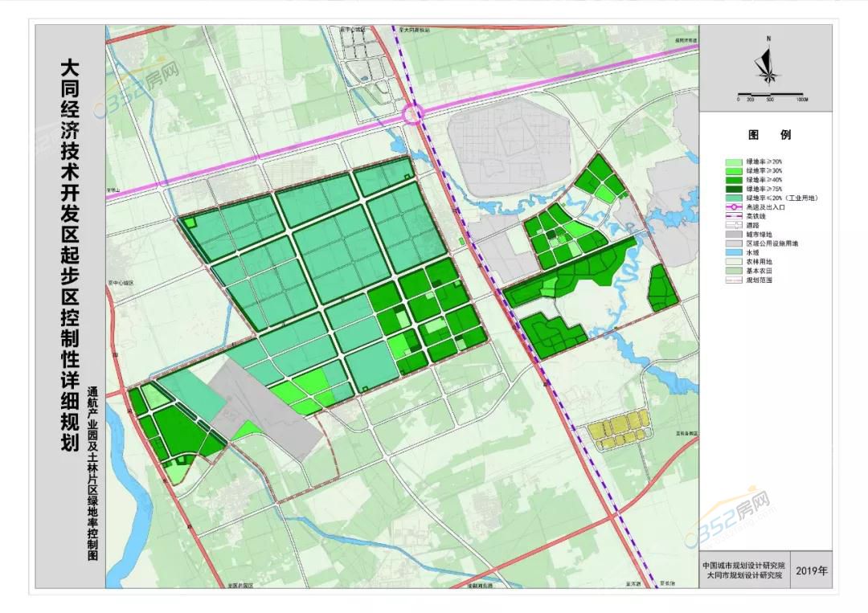Click the 基本农田 legend swatch

click(x=733, y=271)
